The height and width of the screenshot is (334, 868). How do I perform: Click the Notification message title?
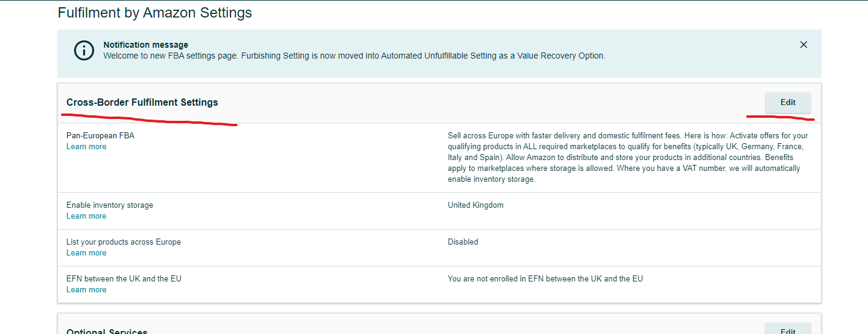coord(146,45)
